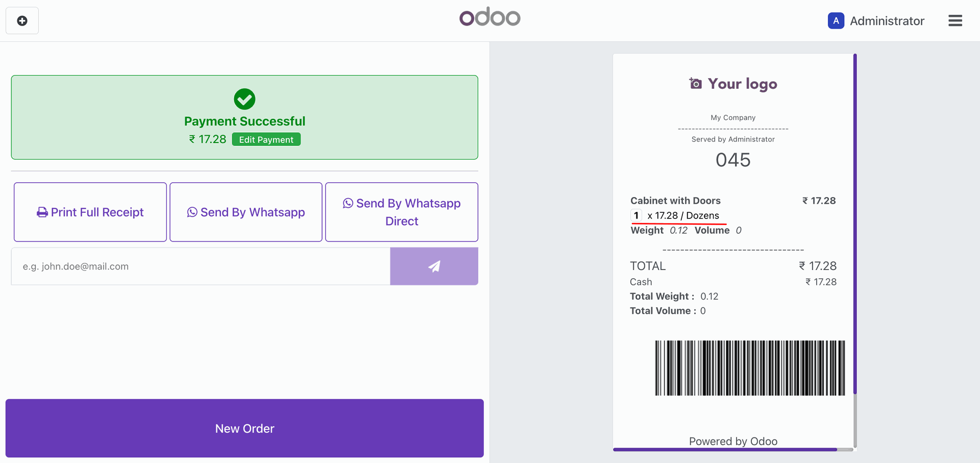Click the green payment success checkmark

pos(244,99)
